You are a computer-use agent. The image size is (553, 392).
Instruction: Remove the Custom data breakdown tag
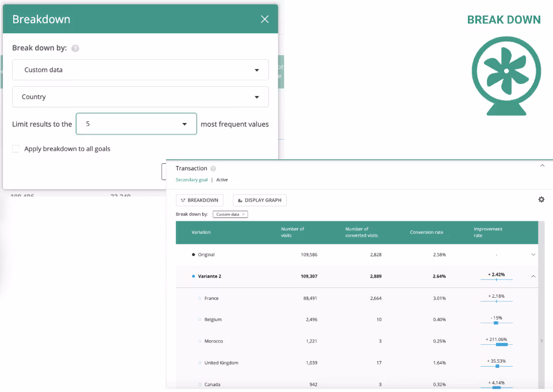pyautogui.click(x=243, y=214)
